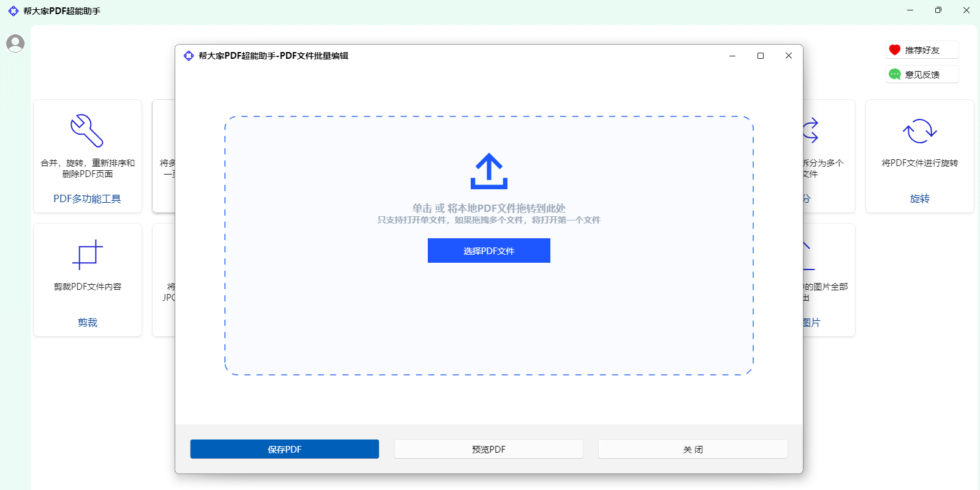The image size is (980, 490).
Task: Maximize the batch edit dialog window
Action: 761,56
